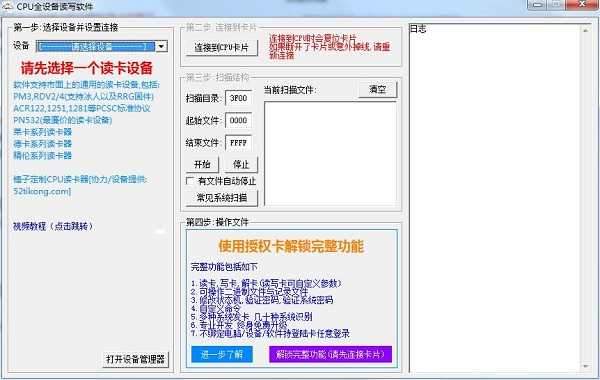Click the red CPU connection warning note

pos(329,47)
